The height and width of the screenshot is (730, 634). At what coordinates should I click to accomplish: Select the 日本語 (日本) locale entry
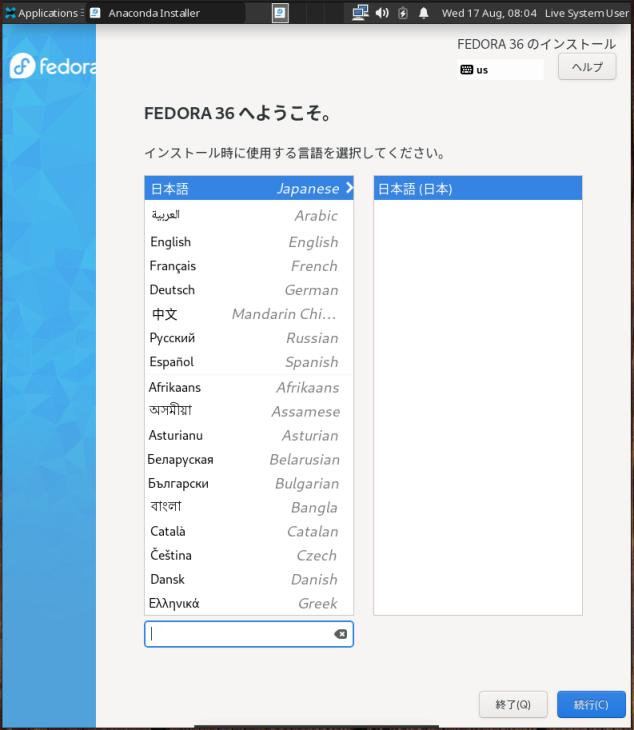[x=478, y=188]
